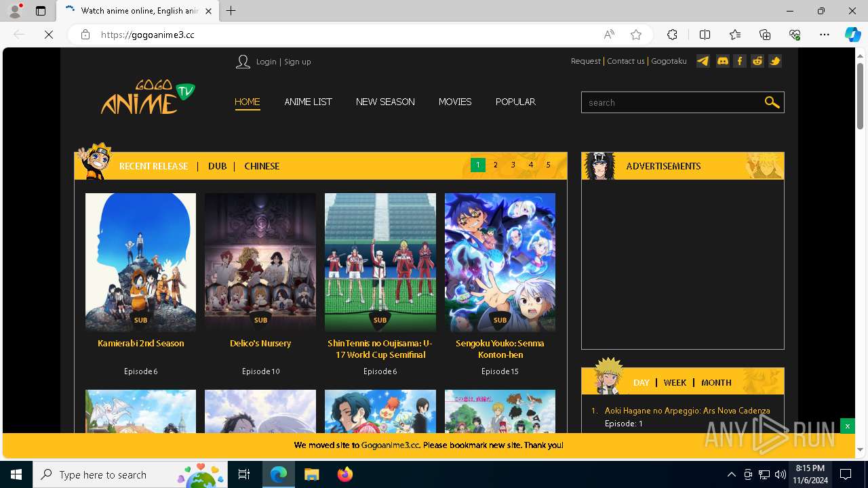Open Read aloud in address bar
This screenshot has width=868, height=488.
609,35
